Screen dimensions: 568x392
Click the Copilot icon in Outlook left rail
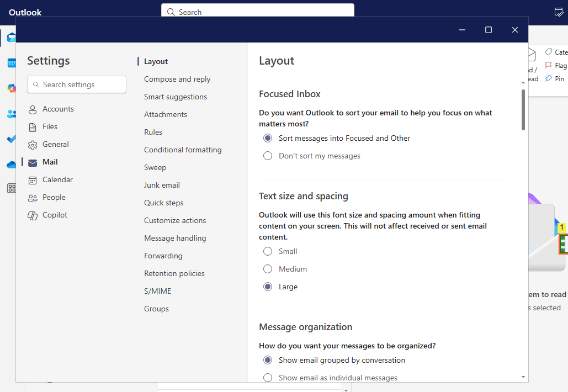point(12,88)
